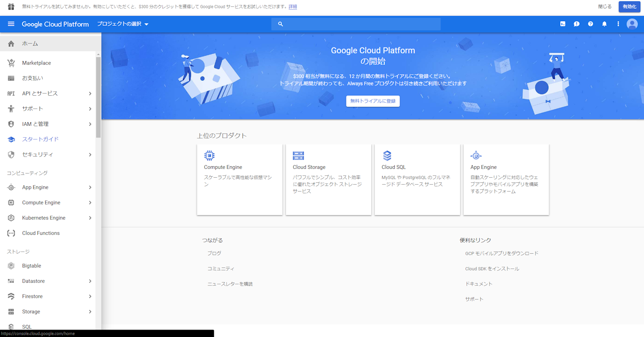644x337 pixels.
Task: Expand the Firestore submenu arrow
Action: [x=90, y=296]
